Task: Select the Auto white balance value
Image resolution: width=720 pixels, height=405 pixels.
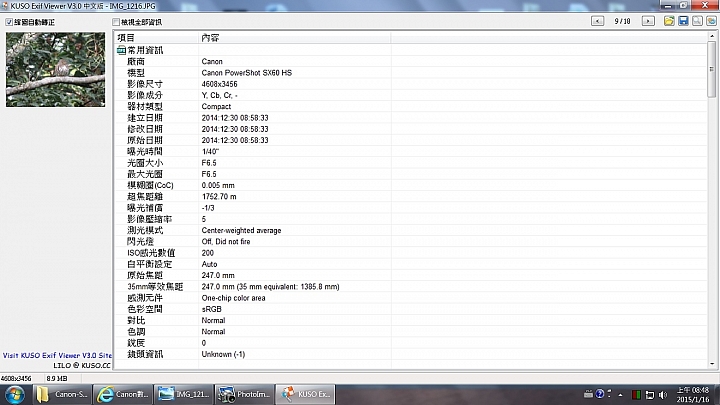Action: point(209,264)
